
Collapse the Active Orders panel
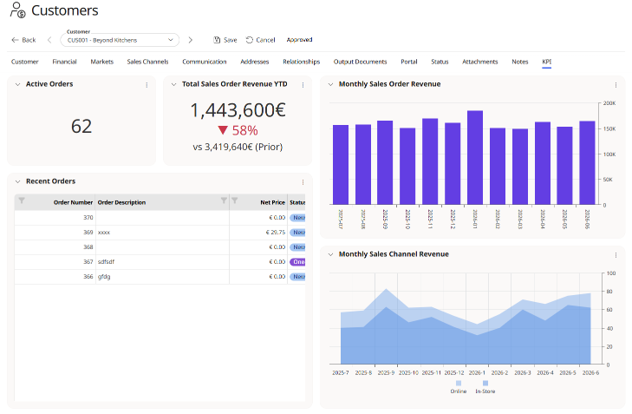pos(18,84)
